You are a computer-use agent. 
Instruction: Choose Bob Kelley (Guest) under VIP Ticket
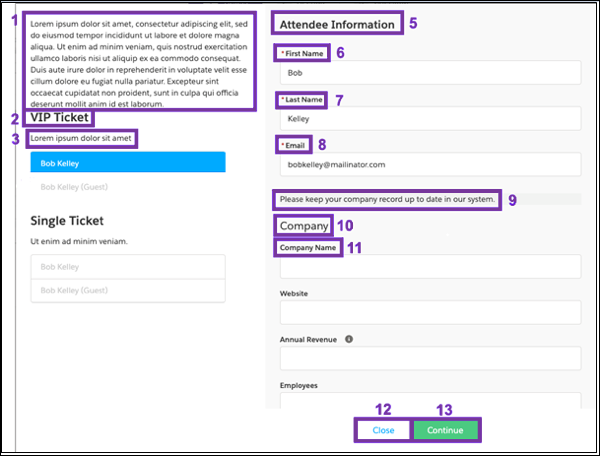128,186
